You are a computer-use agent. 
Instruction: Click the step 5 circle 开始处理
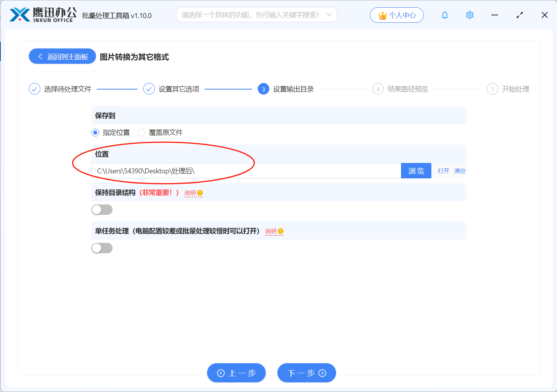tap(492, 89)
